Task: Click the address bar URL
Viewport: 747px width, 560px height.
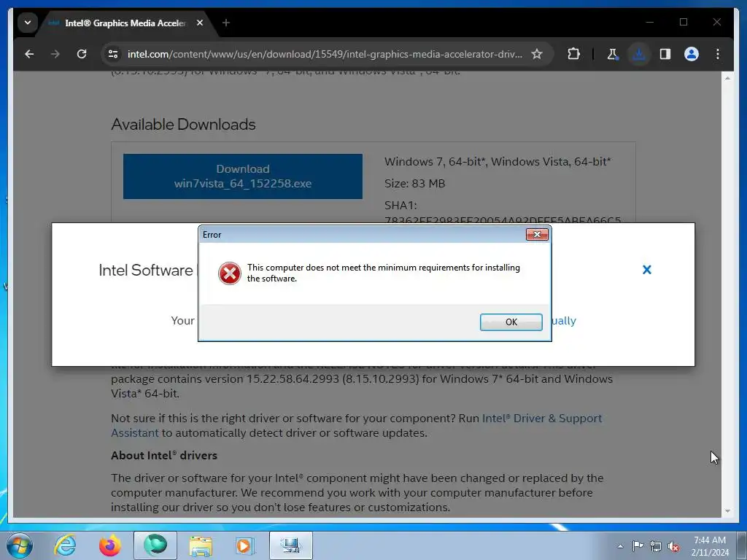Action: [x=325, y=54]
